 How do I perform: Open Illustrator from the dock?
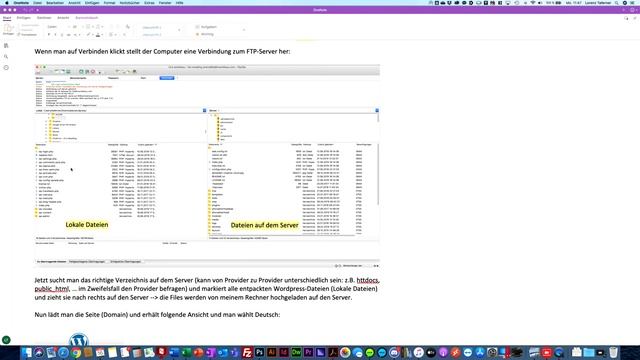(x=271, y=352)
